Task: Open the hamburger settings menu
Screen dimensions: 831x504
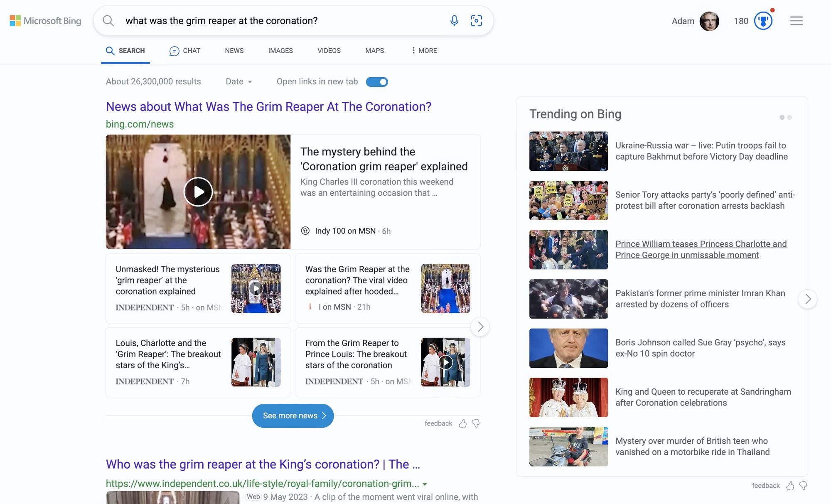Action: tap(796, 21)
